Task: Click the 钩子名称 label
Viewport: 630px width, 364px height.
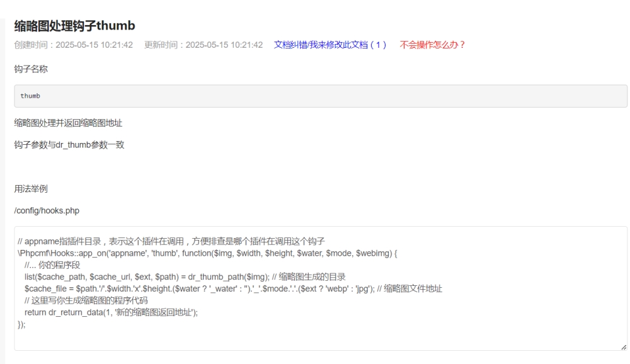Action: point(31,69)
